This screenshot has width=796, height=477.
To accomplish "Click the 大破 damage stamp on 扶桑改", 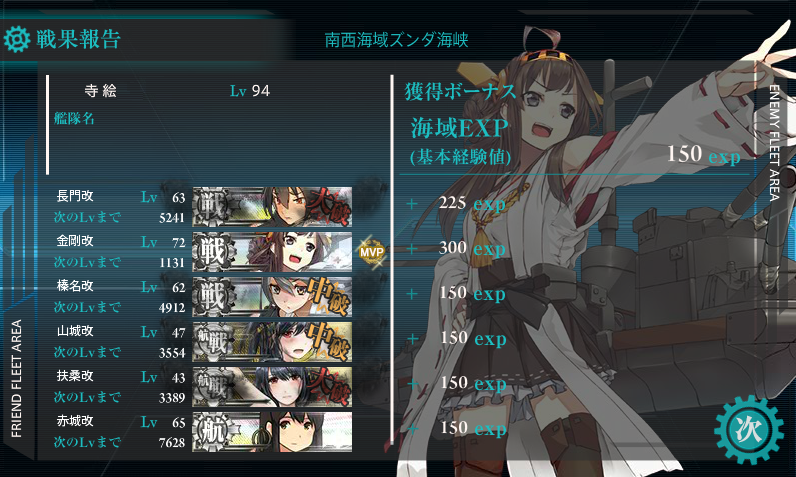I will click(x=331, y=387).
